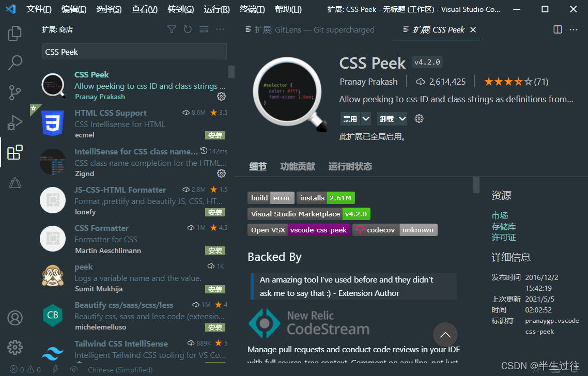Open the 终端(T) menu
Viewport: 588px width, 376px height.
[x=252, y=9]
